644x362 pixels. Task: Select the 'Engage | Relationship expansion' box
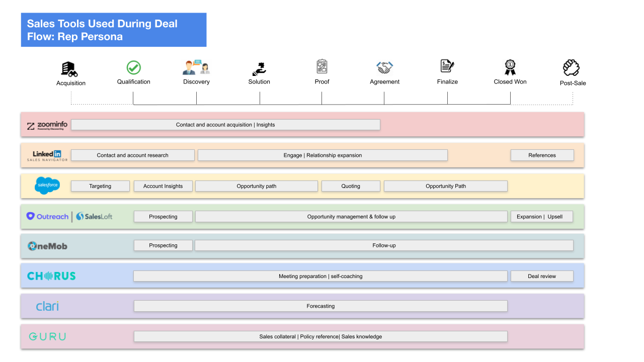coord(323,155)
